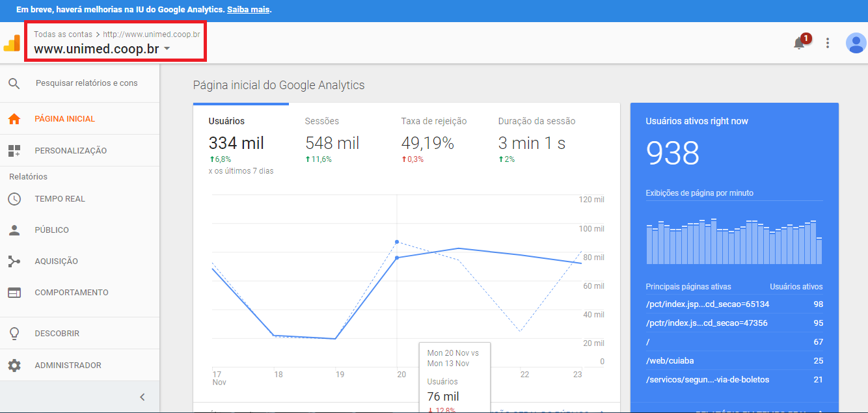
Task: Click the root "/" active page row
Action: click(734, 342)
